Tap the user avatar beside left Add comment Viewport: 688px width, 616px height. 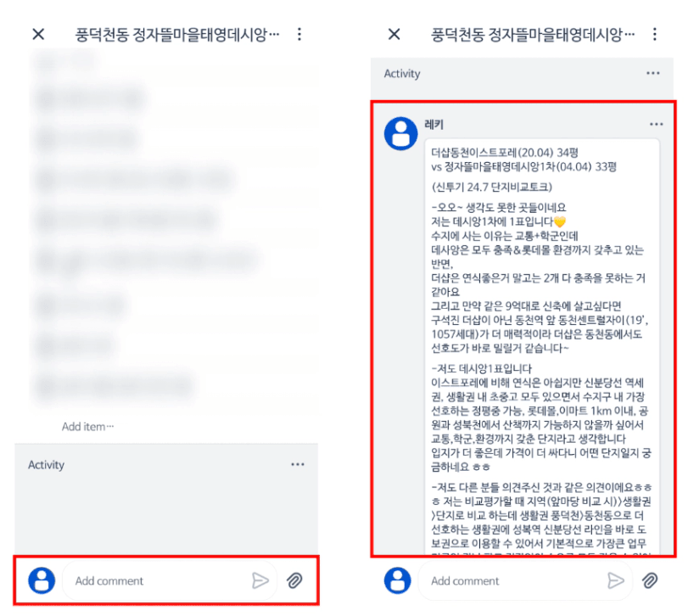(x=42, y=580)
